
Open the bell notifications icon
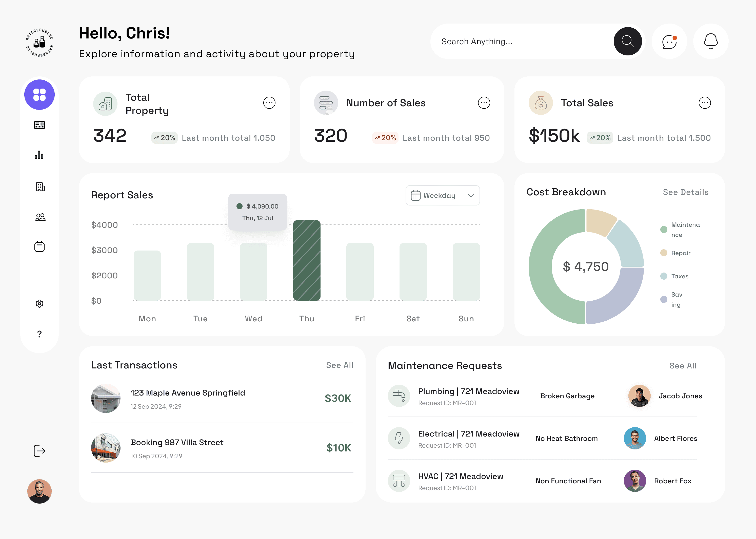(710, 41)
